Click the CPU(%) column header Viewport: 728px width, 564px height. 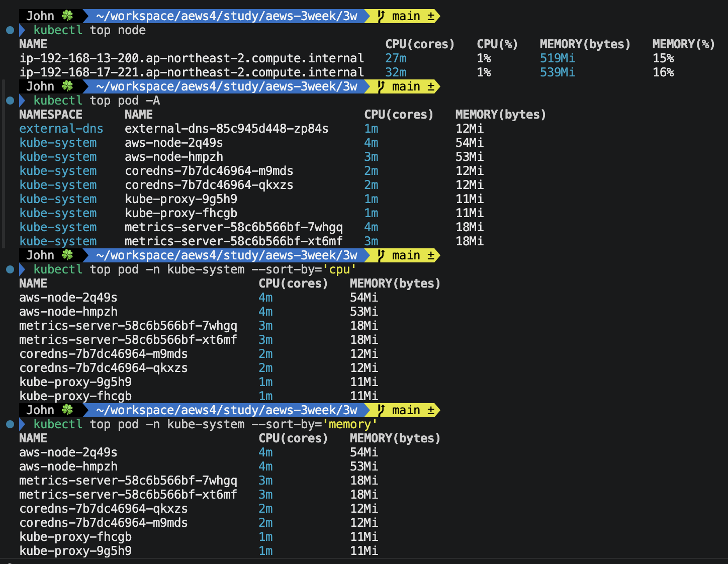(497, 44)
